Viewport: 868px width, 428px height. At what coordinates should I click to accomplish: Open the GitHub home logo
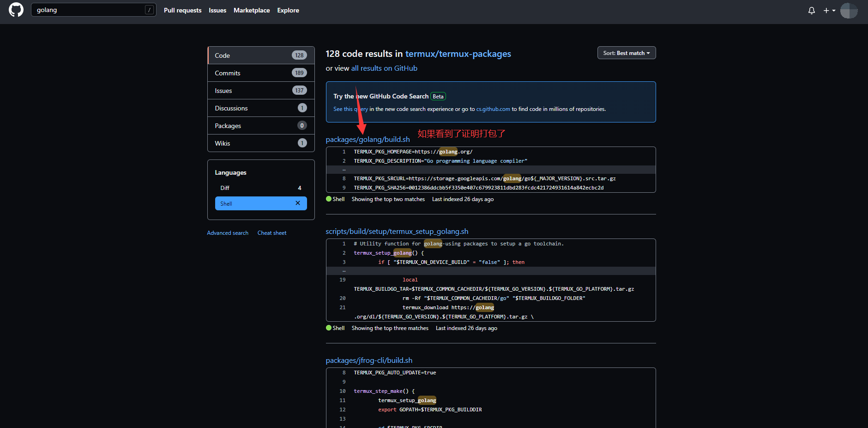16,10
